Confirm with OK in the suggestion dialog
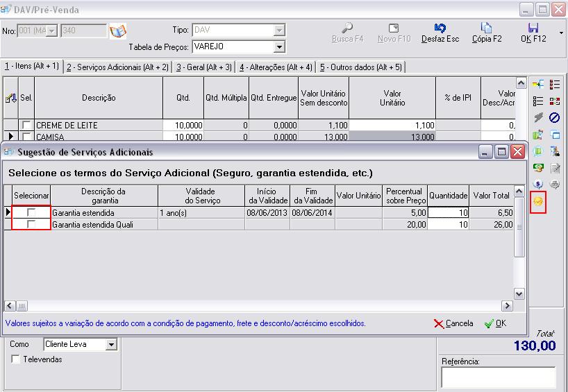The image size is (568, 392). click(x=495, y=323)
